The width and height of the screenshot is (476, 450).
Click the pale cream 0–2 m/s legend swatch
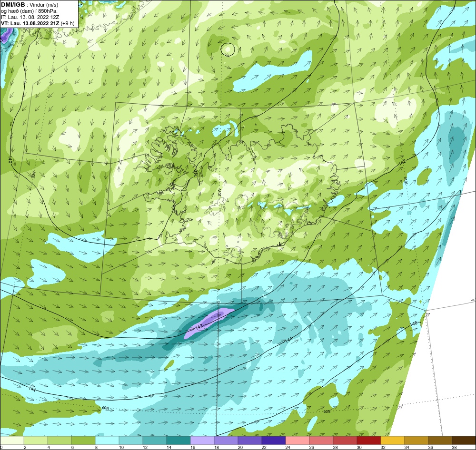click(12, 440)
